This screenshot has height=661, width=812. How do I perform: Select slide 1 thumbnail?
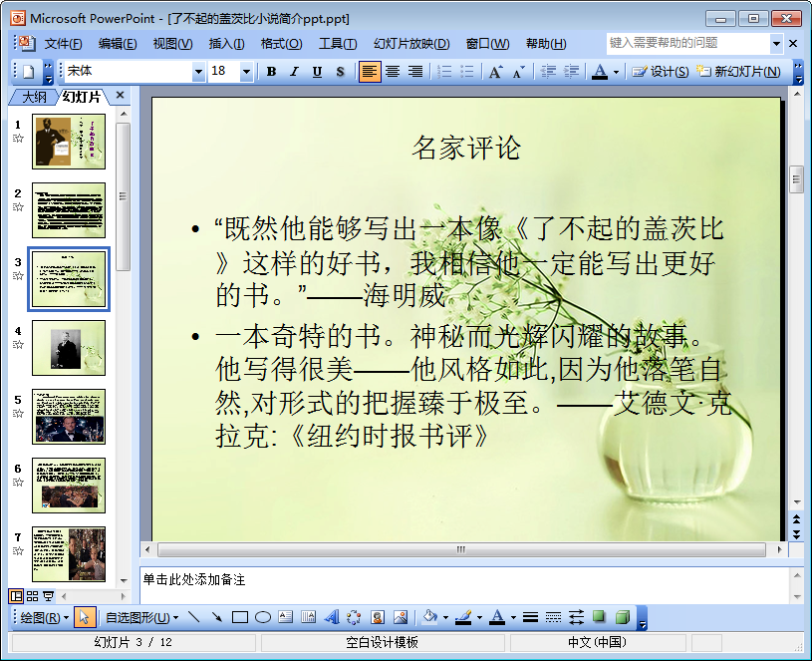(69, 142)
